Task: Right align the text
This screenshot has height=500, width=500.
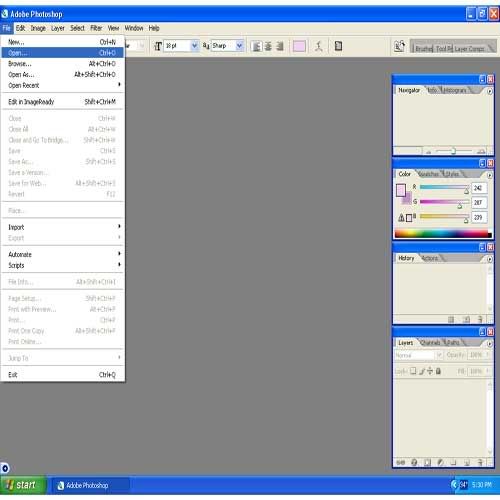Action: (x=280, y=46)
